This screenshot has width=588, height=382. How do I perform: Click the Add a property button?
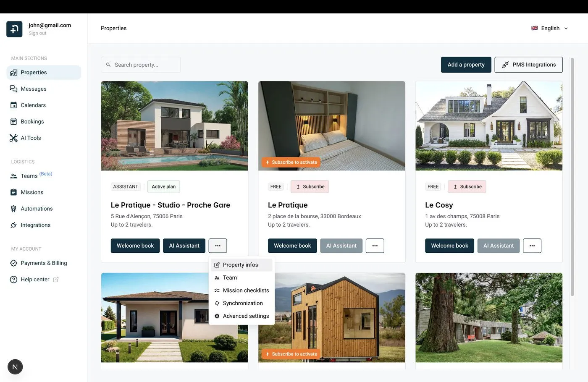466,65
